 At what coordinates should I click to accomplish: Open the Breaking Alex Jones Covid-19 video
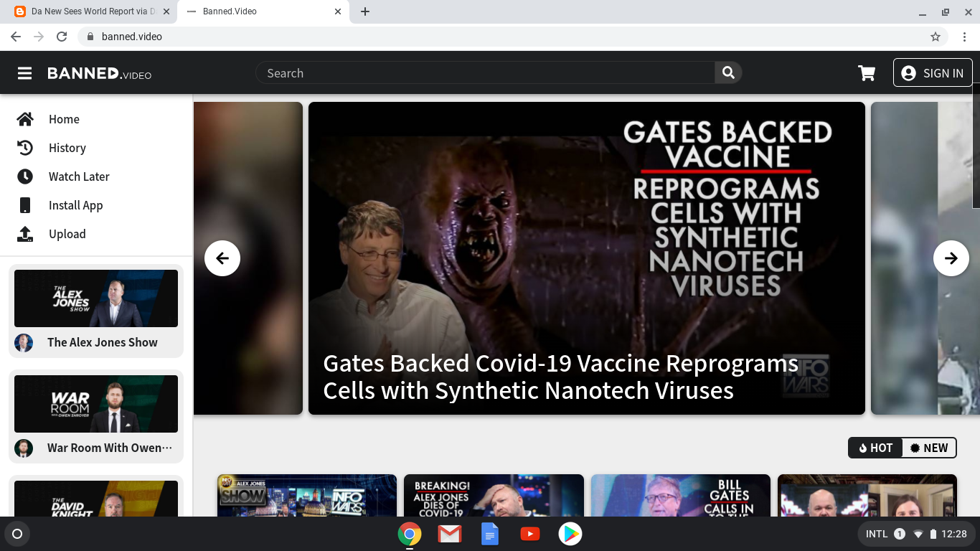pos(494,496)
